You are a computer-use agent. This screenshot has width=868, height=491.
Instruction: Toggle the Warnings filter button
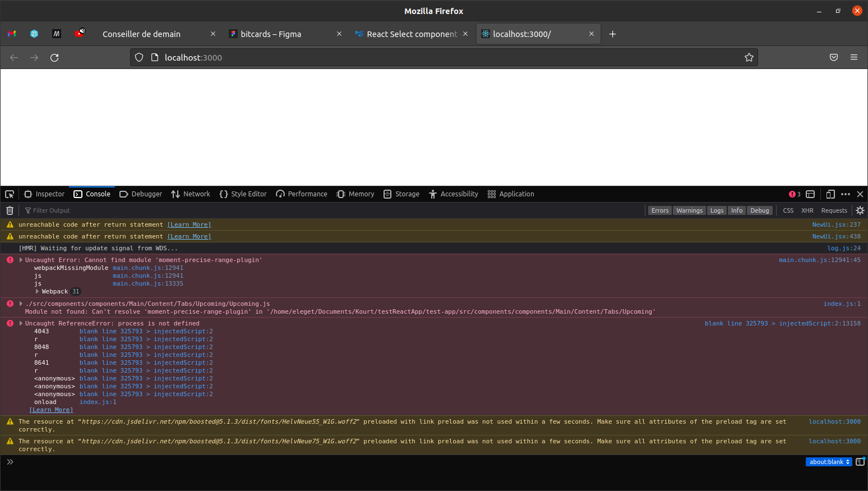coord(689,210)
